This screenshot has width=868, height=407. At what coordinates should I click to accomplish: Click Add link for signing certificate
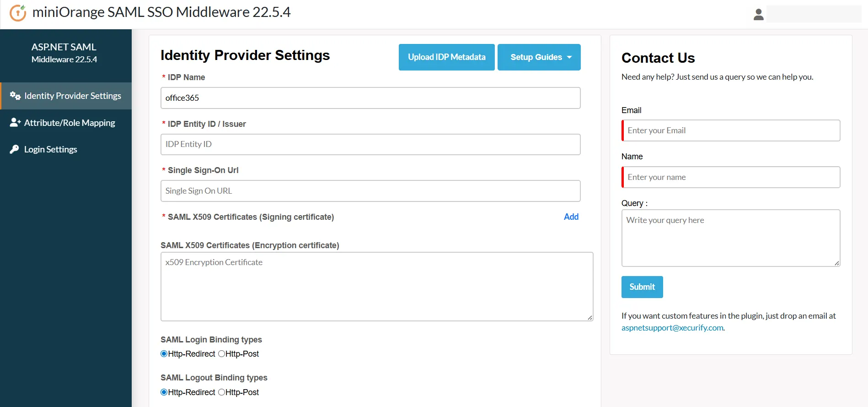coord(571,217)
